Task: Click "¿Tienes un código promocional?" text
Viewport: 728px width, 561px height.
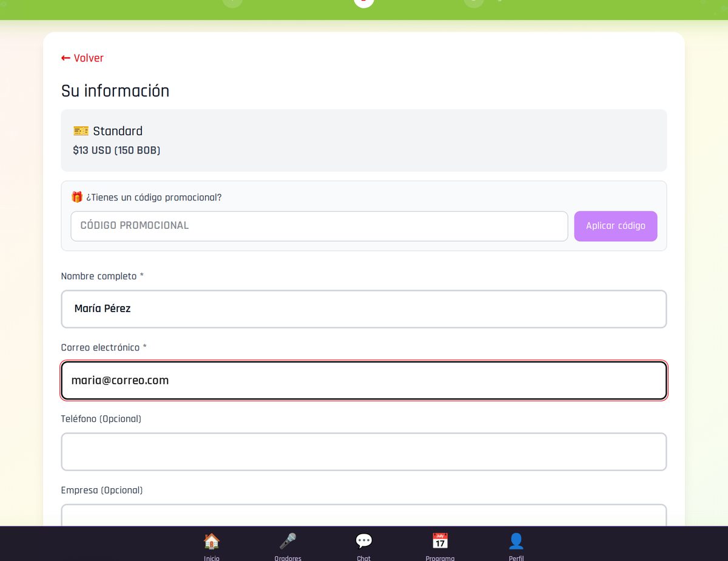Action: point(154,198)
